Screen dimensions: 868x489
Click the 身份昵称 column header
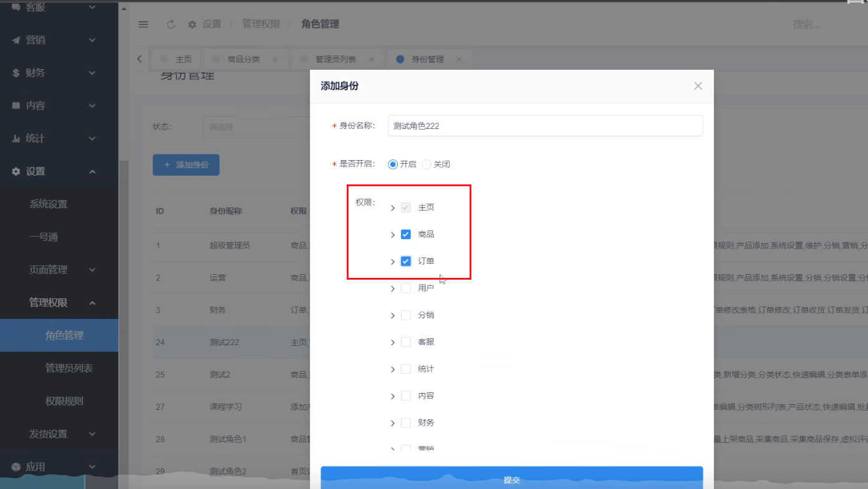coord(226,211)
